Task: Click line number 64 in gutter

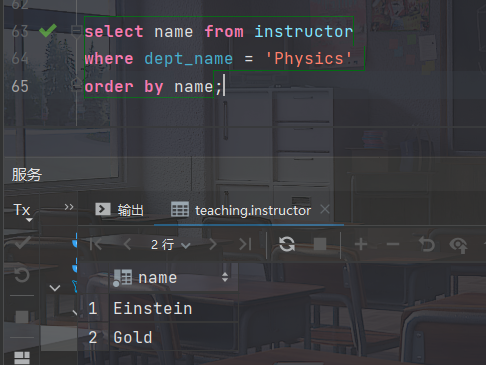Action: 20,59
